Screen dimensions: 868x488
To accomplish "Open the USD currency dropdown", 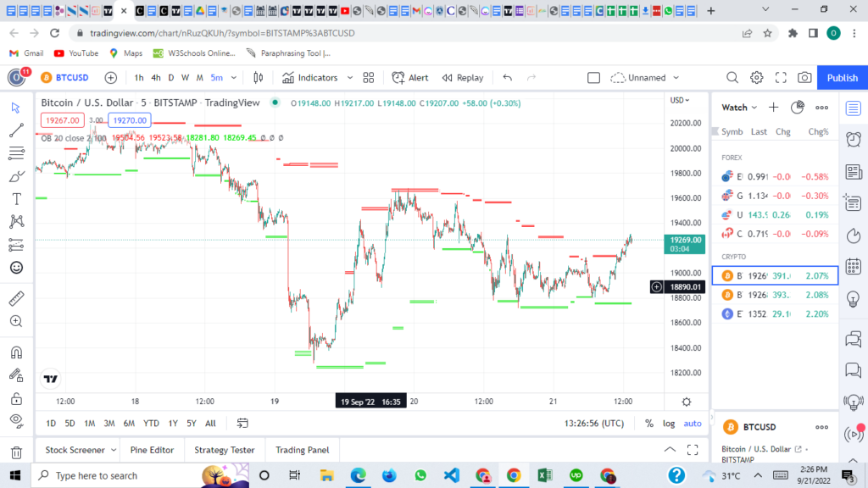I will click(x=680, y=100).
